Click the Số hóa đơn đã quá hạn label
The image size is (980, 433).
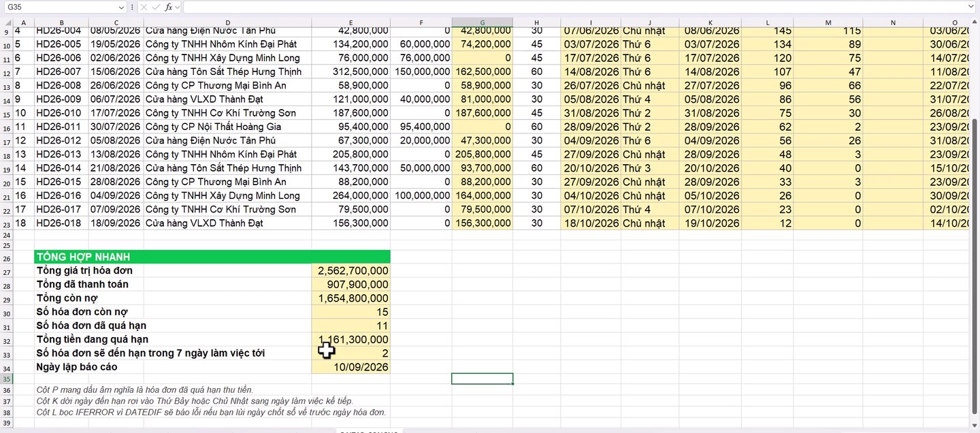pos(91,325)
